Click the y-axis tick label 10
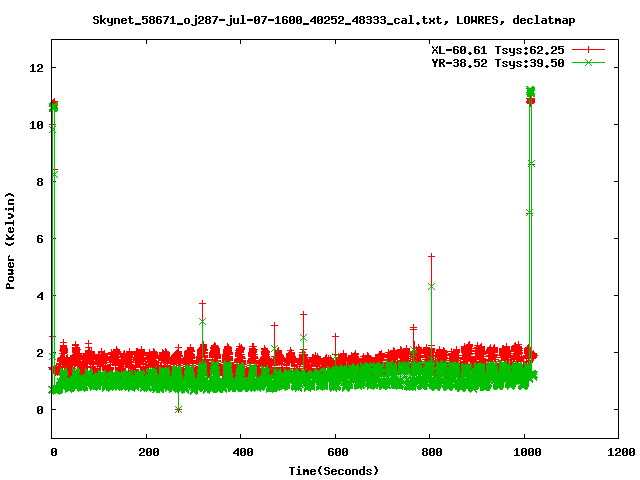Viewport: 640px width, 480px height. [36, 125]
